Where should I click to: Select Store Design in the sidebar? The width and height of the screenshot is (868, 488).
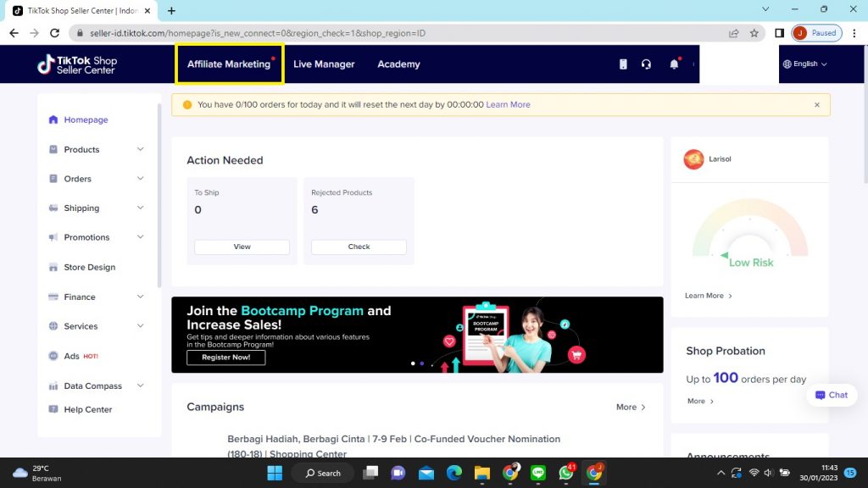pyautogui.click(x=90, y=267)
